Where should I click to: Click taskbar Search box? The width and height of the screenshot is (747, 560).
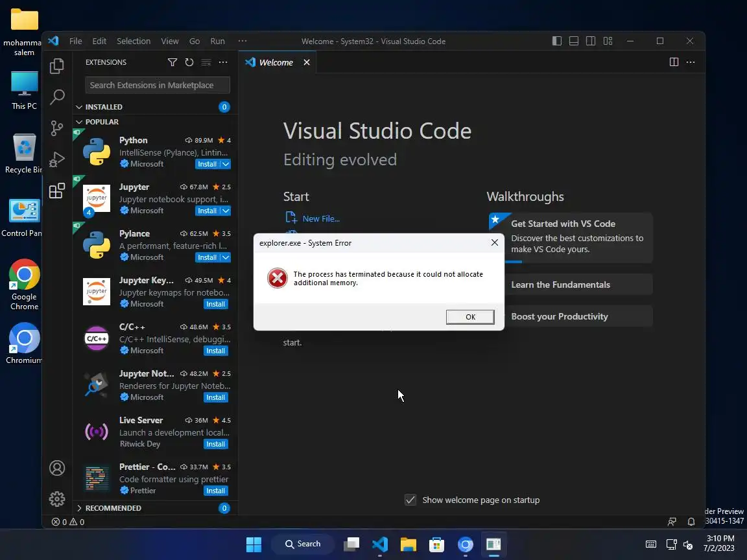pos(303,544)
